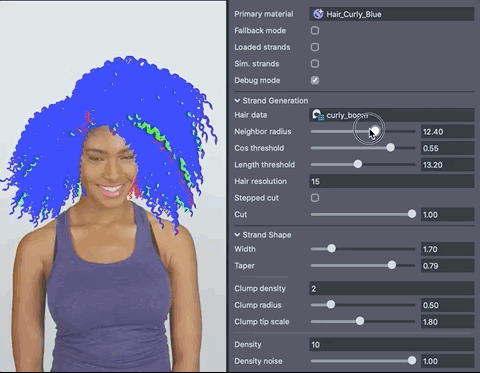Click the Cos threshold slider handle
480x373 pixels.
(x=390, y=148)
